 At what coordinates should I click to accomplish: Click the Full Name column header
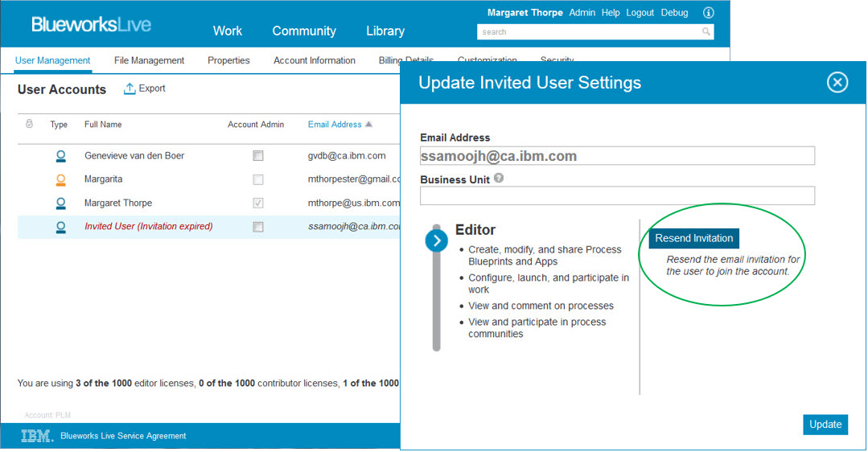[103, 125]
